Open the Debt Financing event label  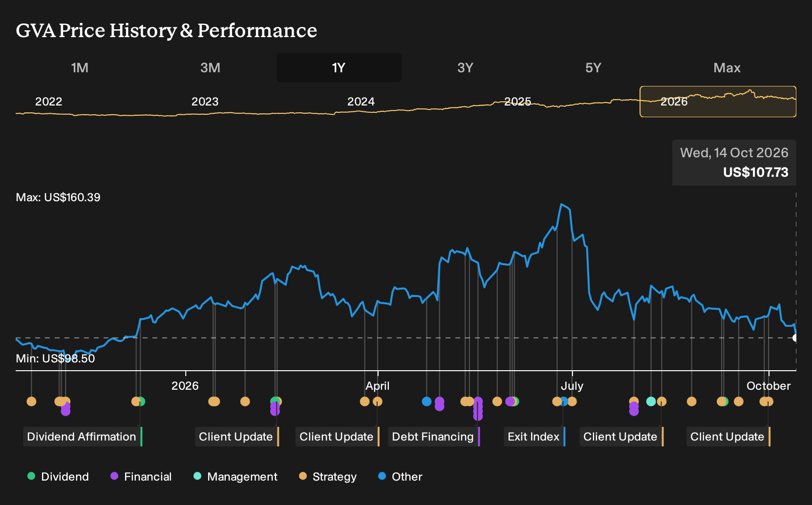click(x=434, y=437)
